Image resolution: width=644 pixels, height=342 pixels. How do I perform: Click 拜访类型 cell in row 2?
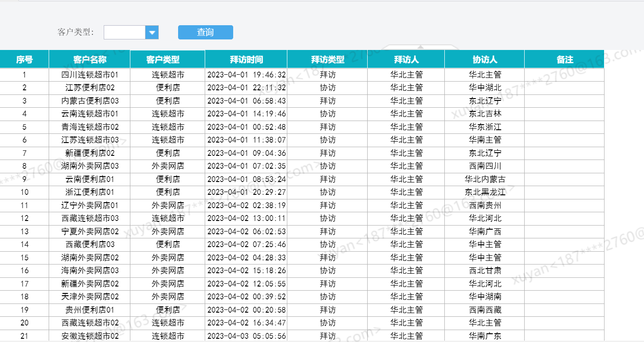click(327, 88)
